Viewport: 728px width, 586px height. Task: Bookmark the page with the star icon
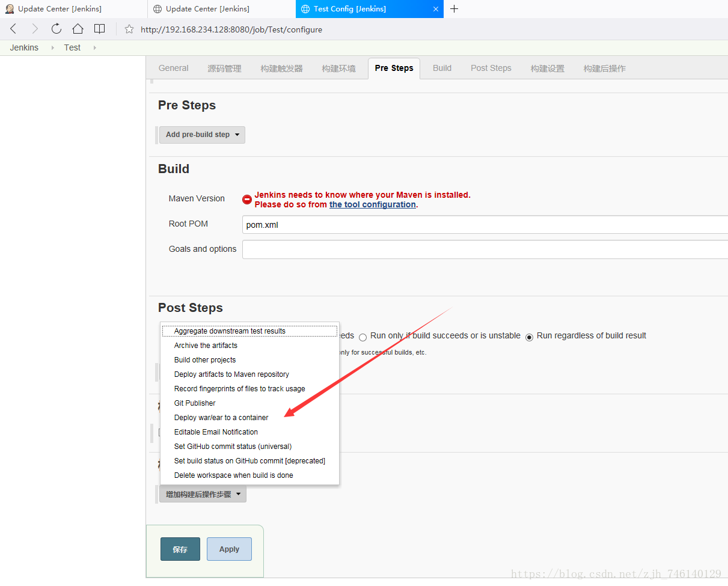pyautogui.click(x=129, y=29)
